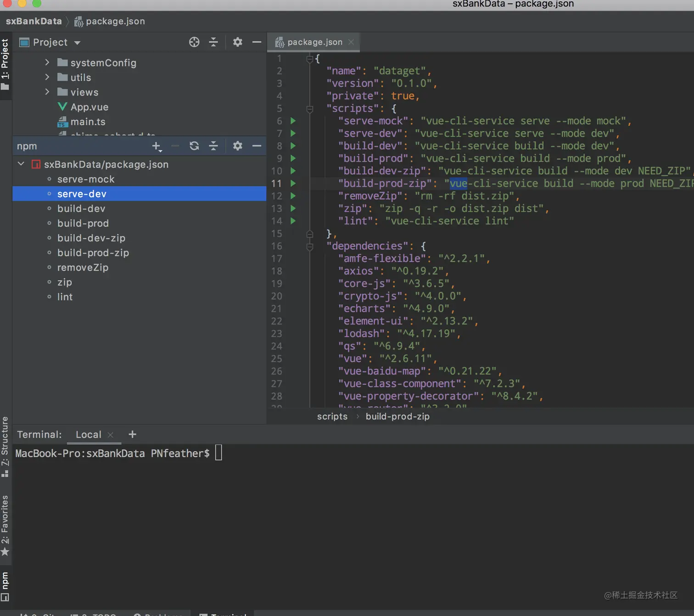Click the "element-ui" dependency line
Viewport: 694px width, 616px height.
coord(408,321)
